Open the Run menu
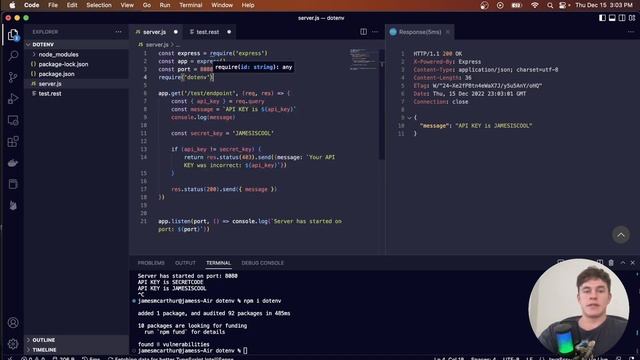This screenshot has height=360, width=640. click(165, 5)
